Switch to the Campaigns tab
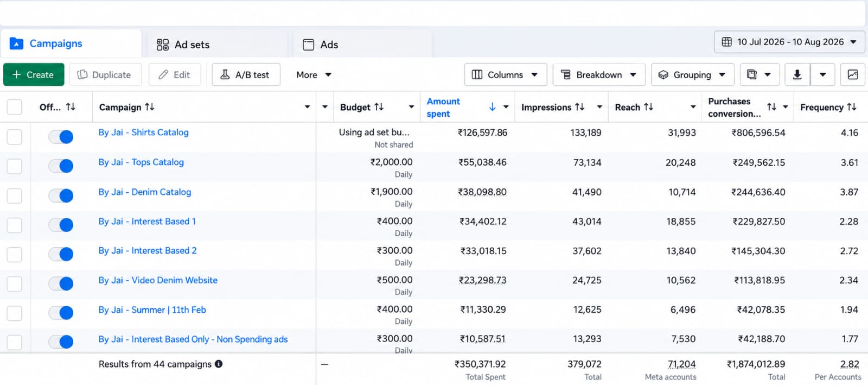 pyautogui.click(x=71, y=43)
